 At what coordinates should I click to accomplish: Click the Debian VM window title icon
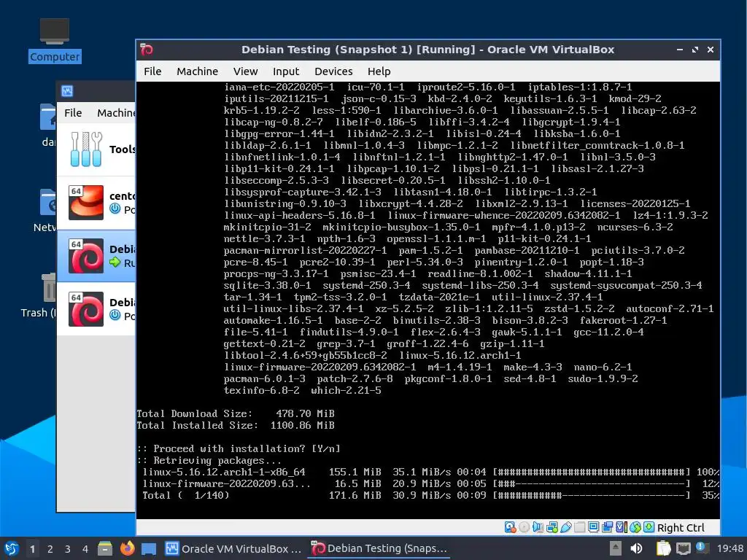147,50
